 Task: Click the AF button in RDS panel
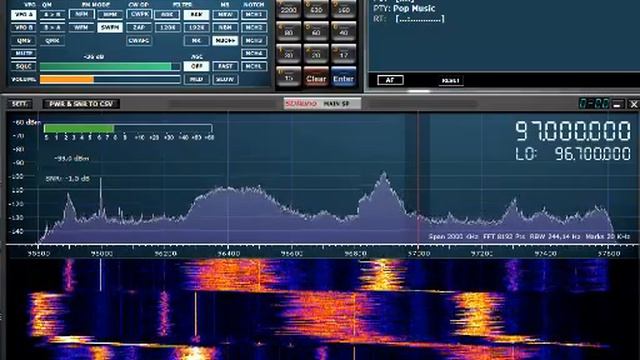[390, 80]
